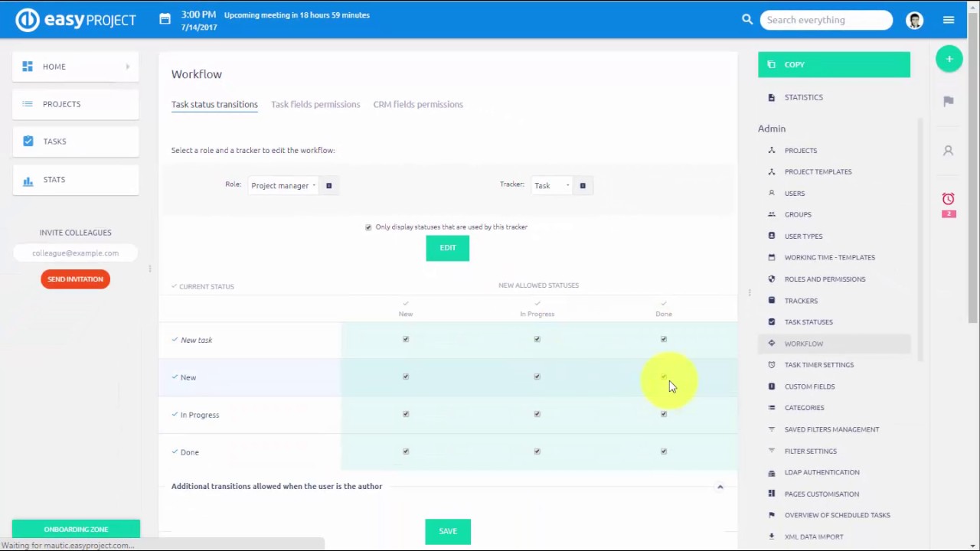This screenshot has width=980, height=551.
Task: Click the Send Invitation button
Action: (x=75, y=279)
